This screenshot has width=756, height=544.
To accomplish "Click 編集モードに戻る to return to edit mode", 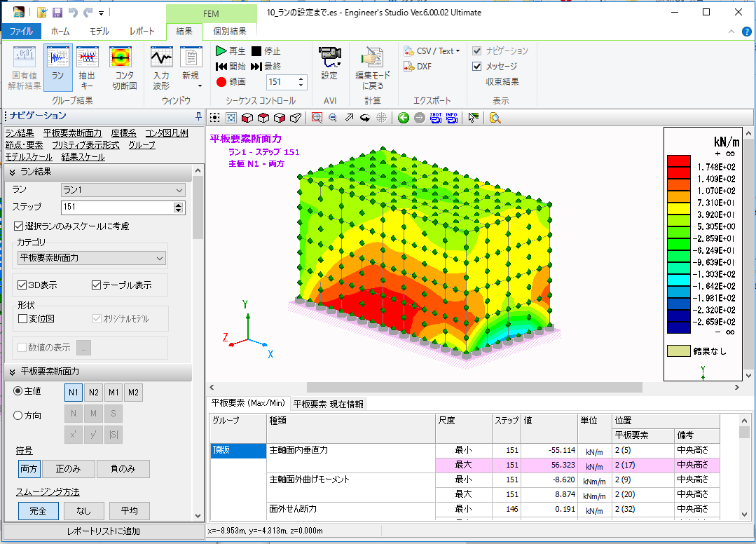I will coord(373,67).
